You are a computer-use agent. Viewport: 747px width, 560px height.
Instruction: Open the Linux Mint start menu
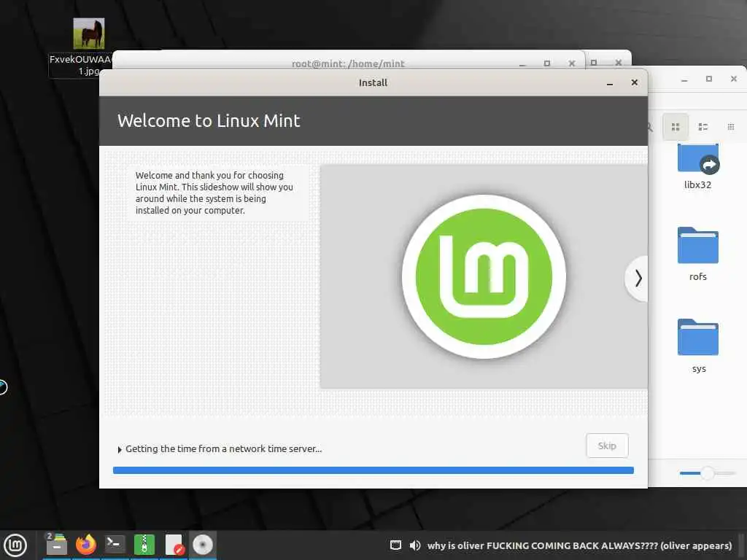[x=15, y=545]
